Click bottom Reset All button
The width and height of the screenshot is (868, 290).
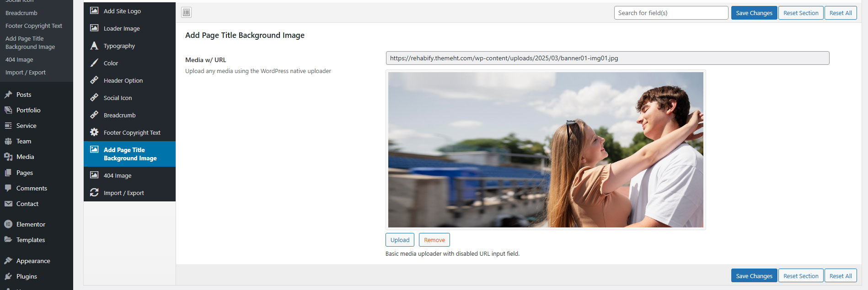(x=841, y=276)
